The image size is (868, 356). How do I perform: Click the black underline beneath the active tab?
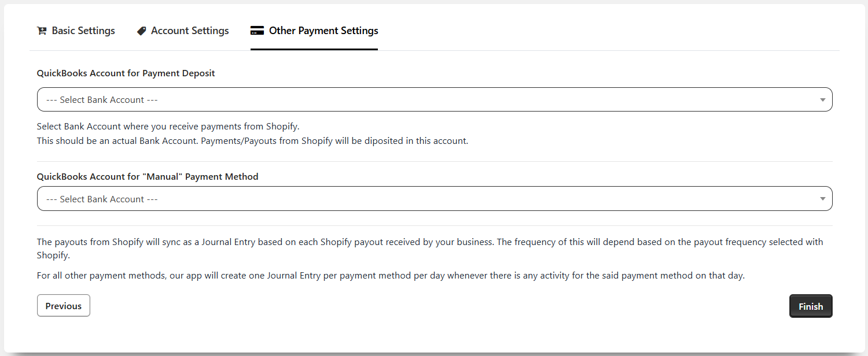pos(314,49)
